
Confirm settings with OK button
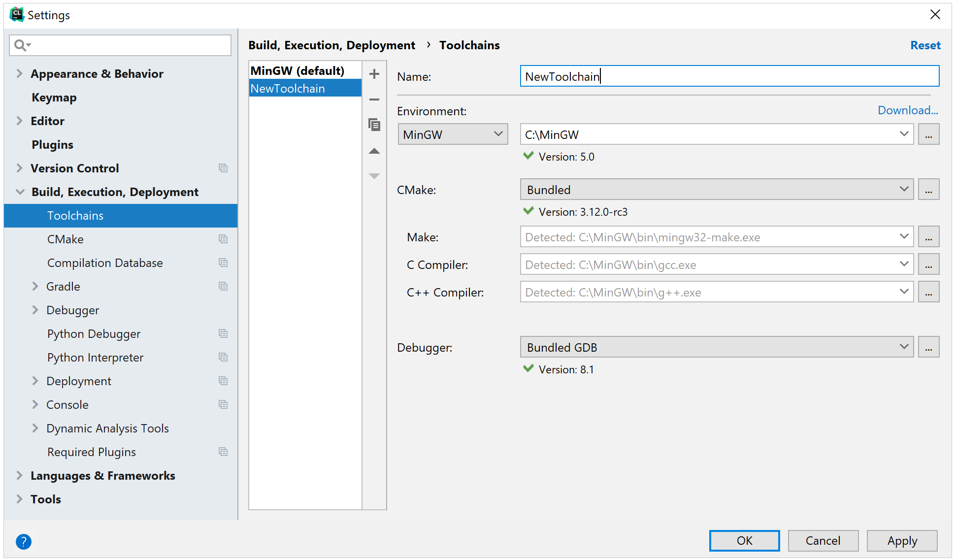(x=744, y=540)
